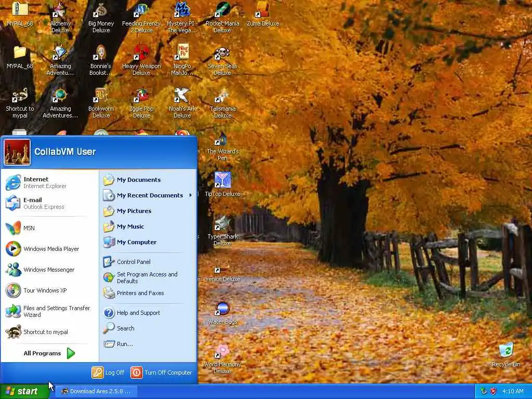Click the Start button on taskbar
Image resolution: width=532 pixels, height=399 pixels.
pyautogui.click(x=24, y=391)
